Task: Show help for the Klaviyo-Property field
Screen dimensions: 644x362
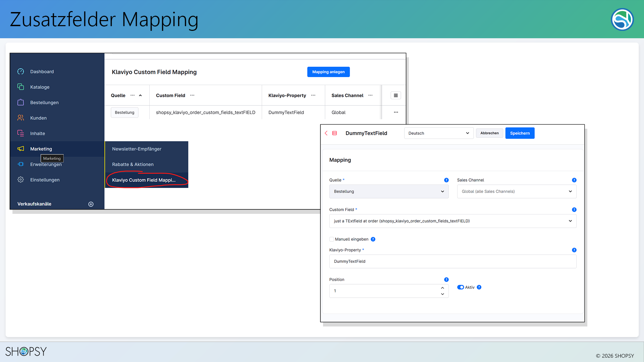Action: click(x=574, y=250)
